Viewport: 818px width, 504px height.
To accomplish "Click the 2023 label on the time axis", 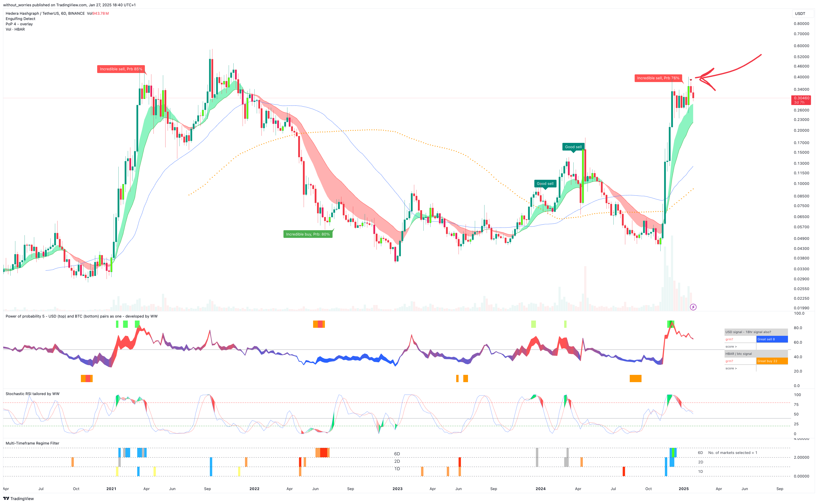I will (397, 489).
